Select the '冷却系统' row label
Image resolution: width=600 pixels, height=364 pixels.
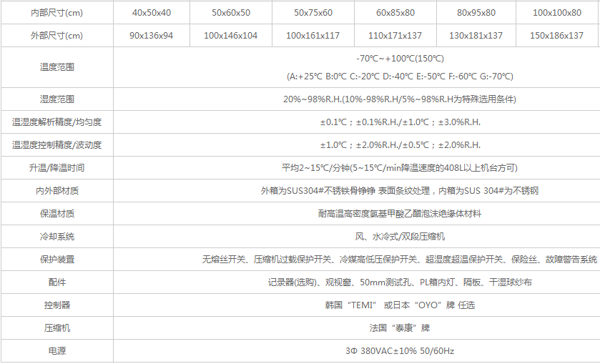[x=57, y=237]
